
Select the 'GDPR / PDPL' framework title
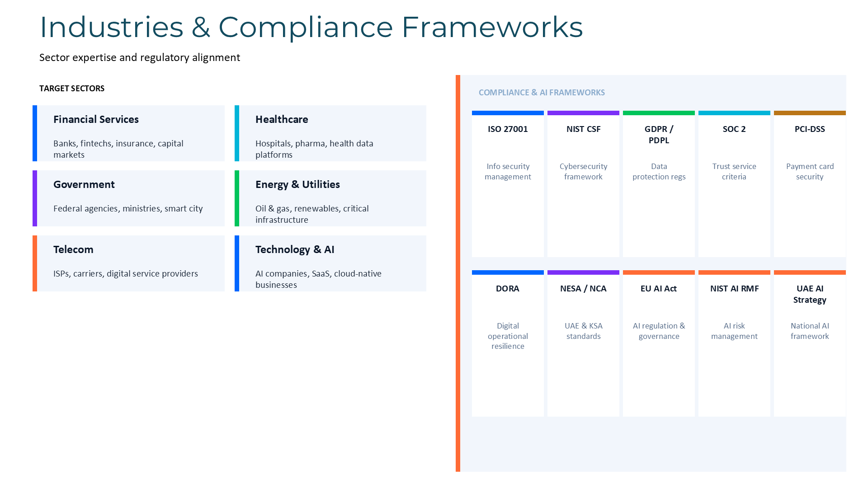[659, 135]
